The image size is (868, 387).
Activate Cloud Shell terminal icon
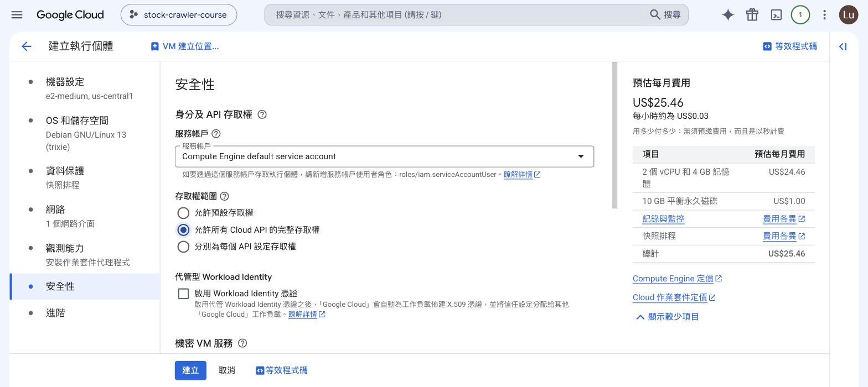click(776, 15)
